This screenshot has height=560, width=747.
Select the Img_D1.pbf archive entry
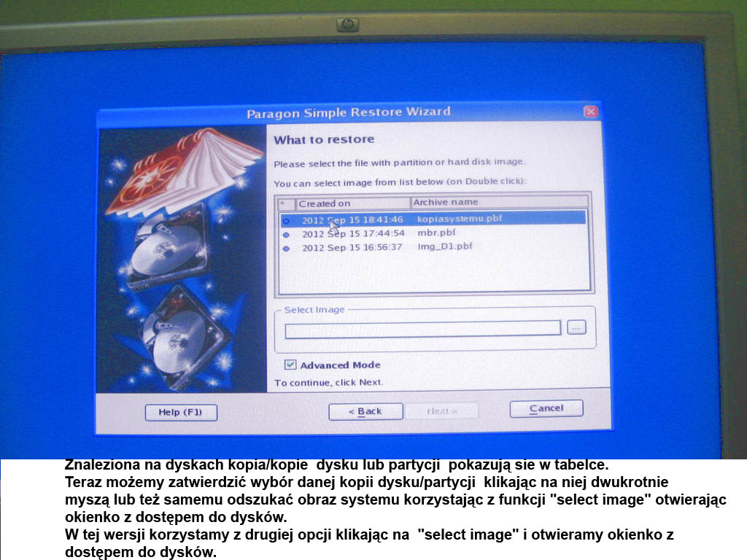[445, 246]
